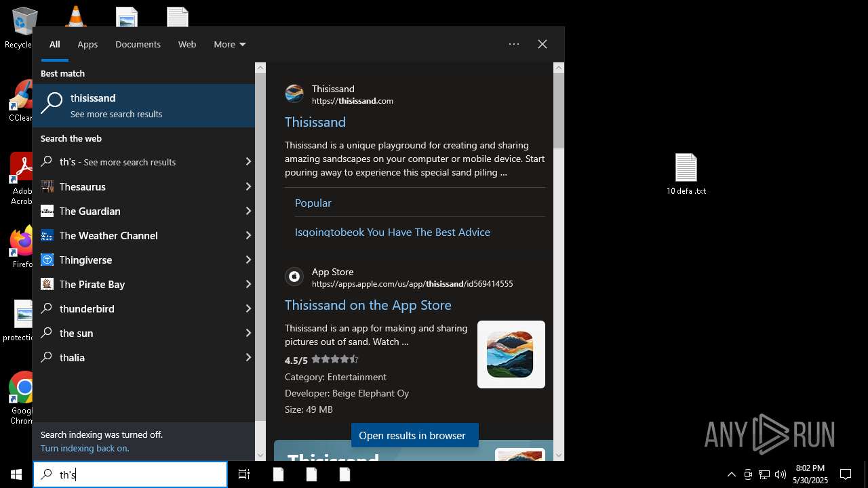Close the search panel
This screenshot has height=488, width=868.
[x=542, y=44]
